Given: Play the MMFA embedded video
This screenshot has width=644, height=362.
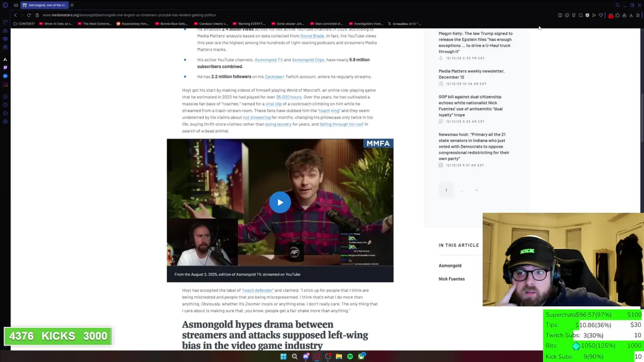Looking at the screenshot, I should coord(280,203).
